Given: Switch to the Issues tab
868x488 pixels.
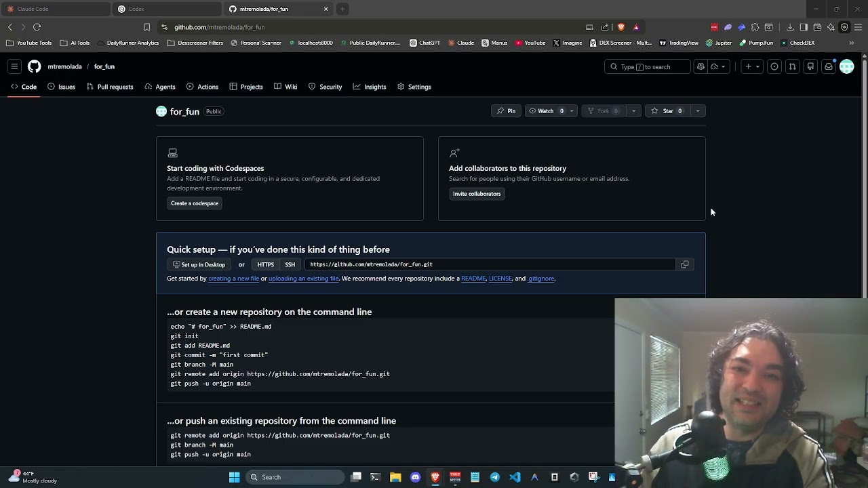Looking at the screenshot, I should [x=61, y=87].
